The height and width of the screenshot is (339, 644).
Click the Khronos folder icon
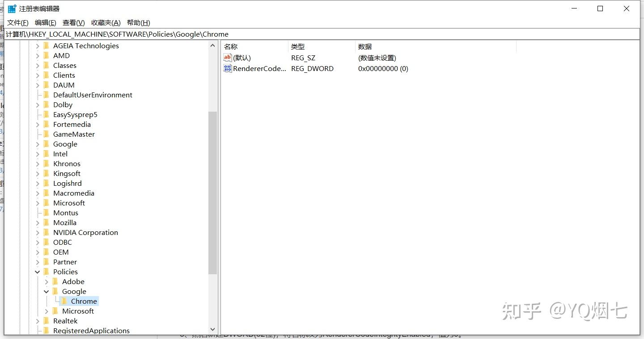[47, 163]
